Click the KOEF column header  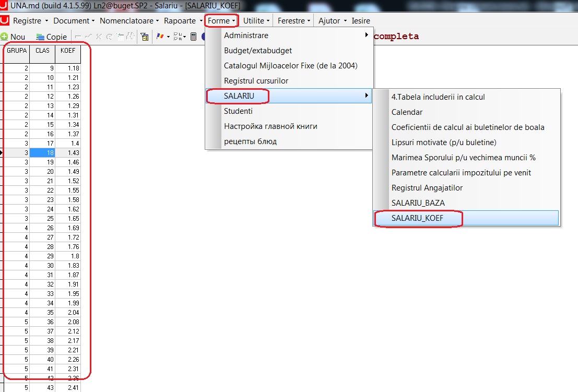click(68, 54)
